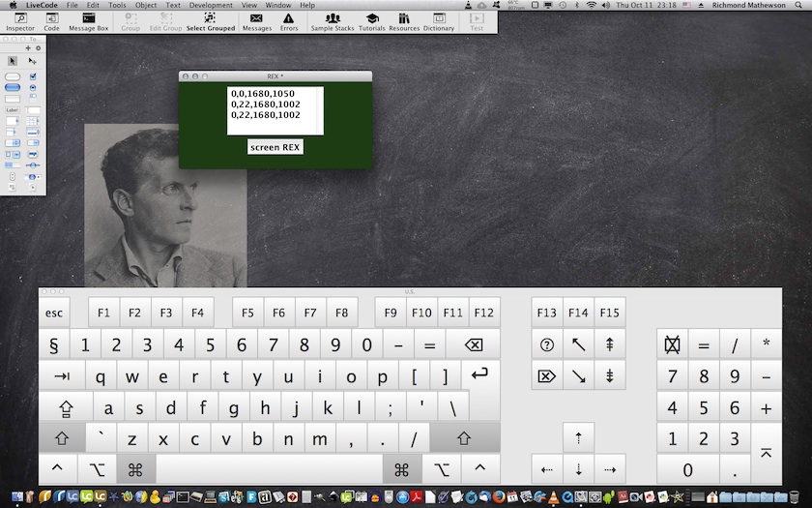Image resolution: width=812 pixels, height=508 pixels.
Task: Select the Run (browse) pointer tool
Action: tap(13, 61)
